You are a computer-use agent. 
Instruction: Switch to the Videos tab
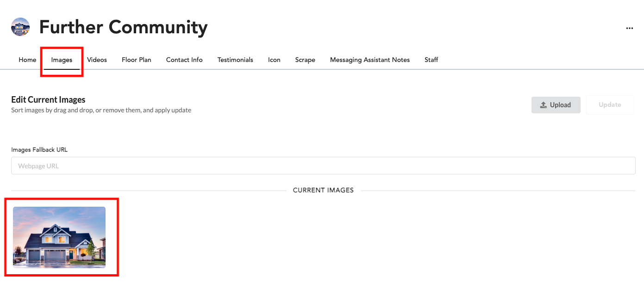(97, 60)
